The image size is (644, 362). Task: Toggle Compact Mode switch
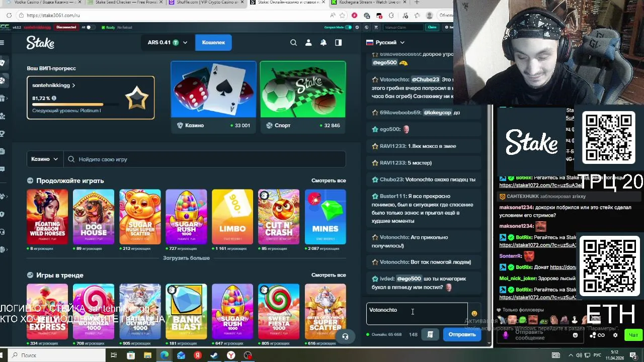pos(349,27)
